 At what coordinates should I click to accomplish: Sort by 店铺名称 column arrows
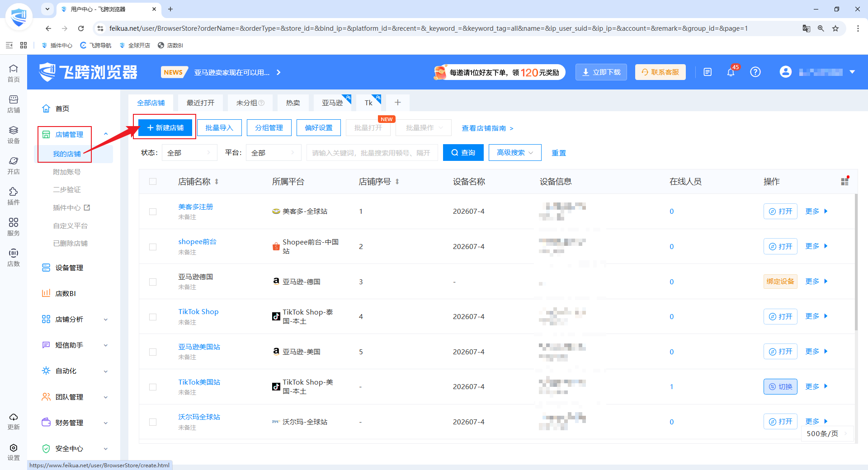click(x=217, y=182)
